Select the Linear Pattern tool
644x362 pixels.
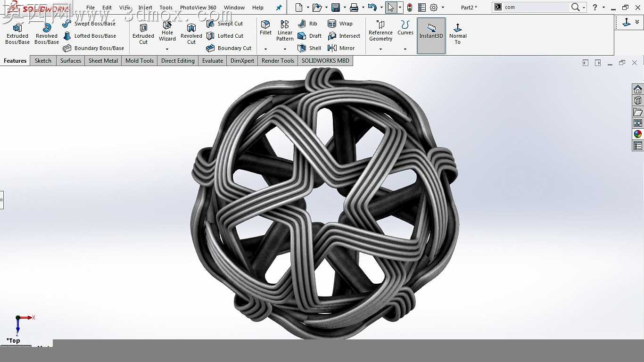click(285, 31)
